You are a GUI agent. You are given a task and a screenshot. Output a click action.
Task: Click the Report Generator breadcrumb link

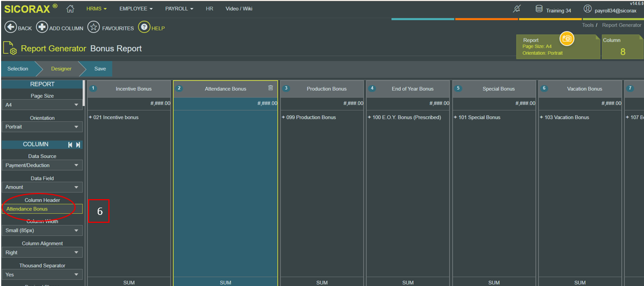[621, 25]
